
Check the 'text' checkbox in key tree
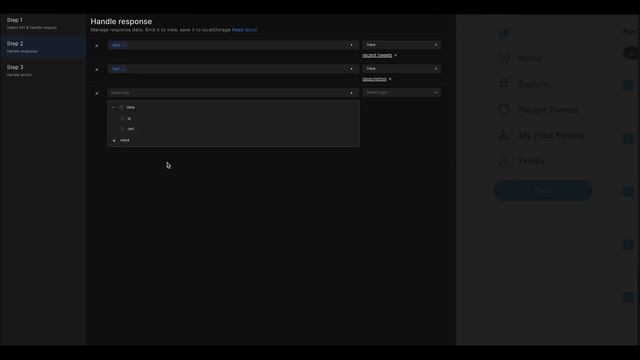[122, 129]
